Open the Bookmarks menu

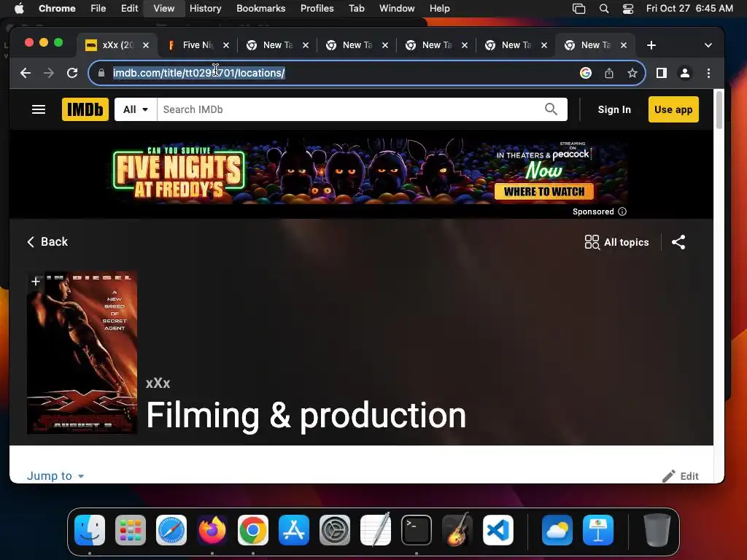pyautogui.click(x=260, y=9)
